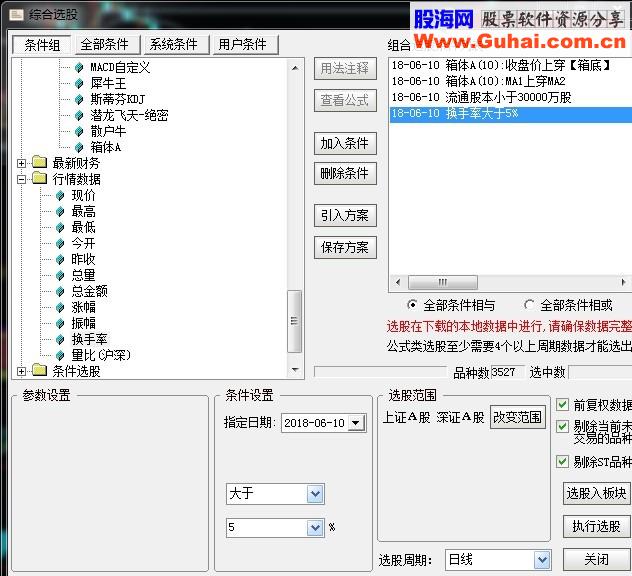Select condition 箱体A(10):收盘价上穿【箱底】
This screenshot has height=576, width=632.
(x=511, y=65)
